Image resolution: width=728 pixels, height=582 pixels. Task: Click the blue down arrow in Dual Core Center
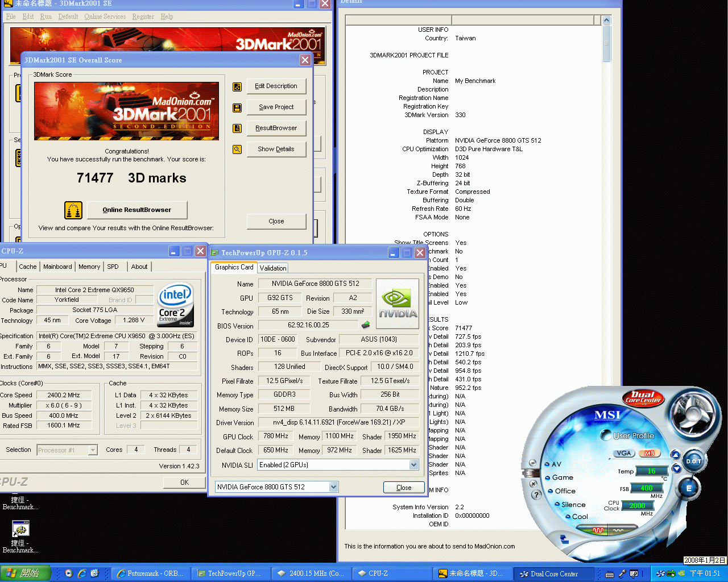click(x=676, y=469)
